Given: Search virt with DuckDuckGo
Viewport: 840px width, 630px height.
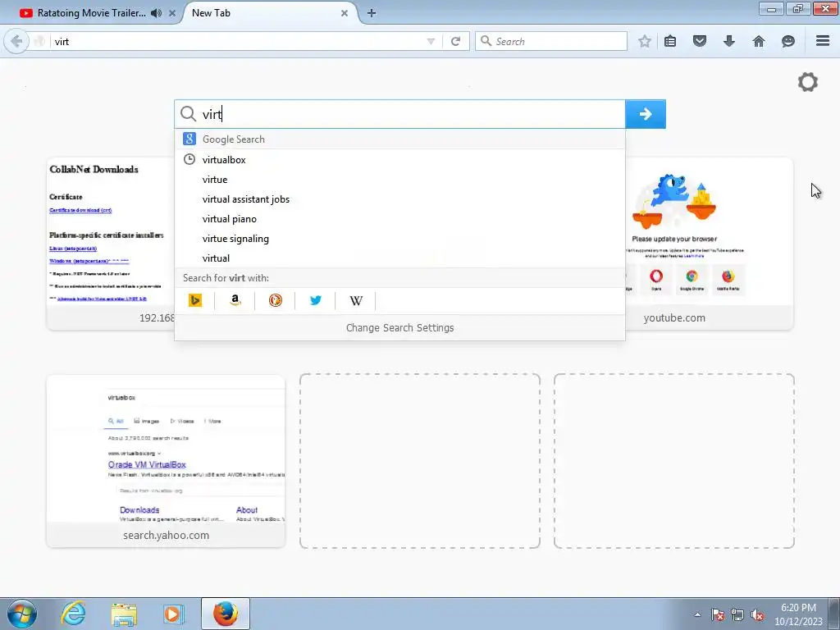Looking at the screenshot, I should point(276,300).
